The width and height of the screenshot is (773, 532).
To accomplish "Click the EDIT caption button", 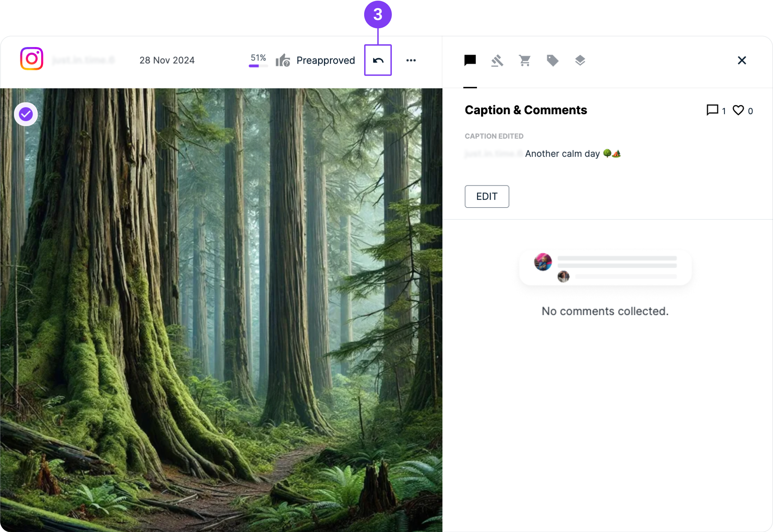I will tap(487, 196).
